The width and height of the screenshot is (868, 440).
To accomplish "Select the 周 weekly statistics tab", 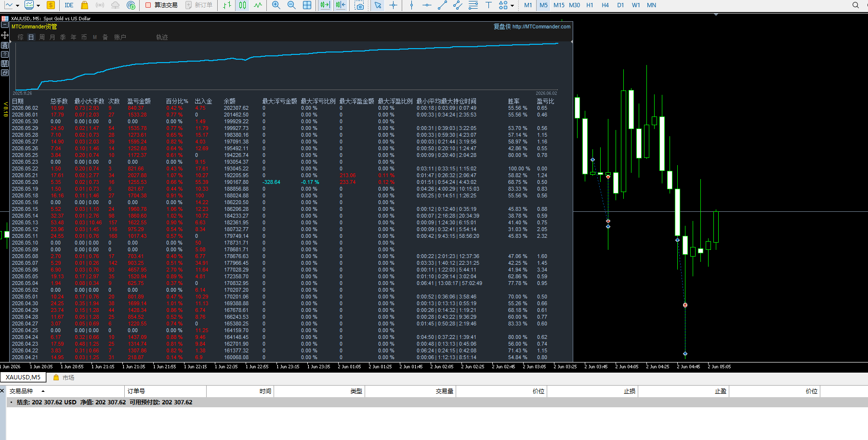I will click(42, 37).
